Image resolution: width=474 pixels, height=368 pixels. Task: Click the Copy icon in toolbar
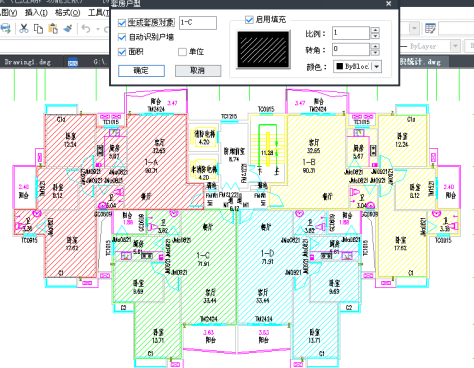(38, 29)
